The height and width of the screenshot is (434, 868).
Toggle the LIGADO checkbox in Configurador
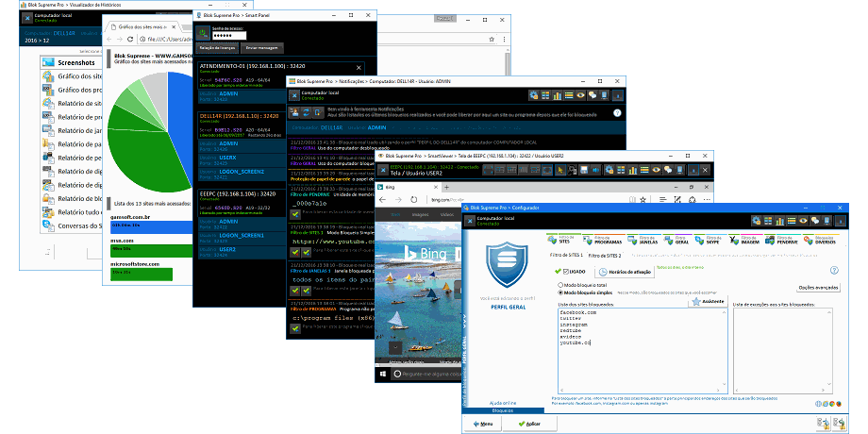click(x=566, y=272)
